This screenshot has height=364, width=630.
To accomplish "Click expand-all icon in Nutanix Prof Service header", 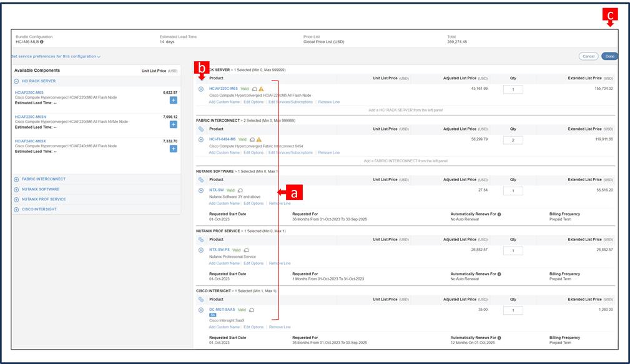I will tap(201, 240).
